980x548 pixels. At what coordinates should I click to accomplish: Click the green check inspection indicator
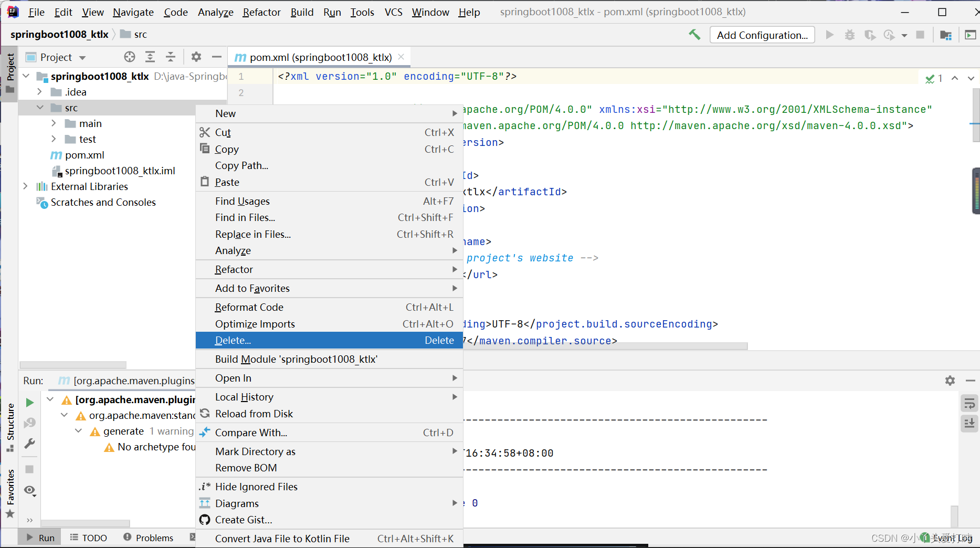point(933,79)
